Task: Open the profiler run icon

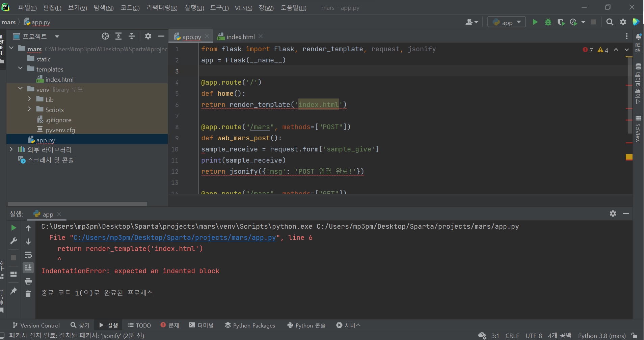Action: (573, 22)
